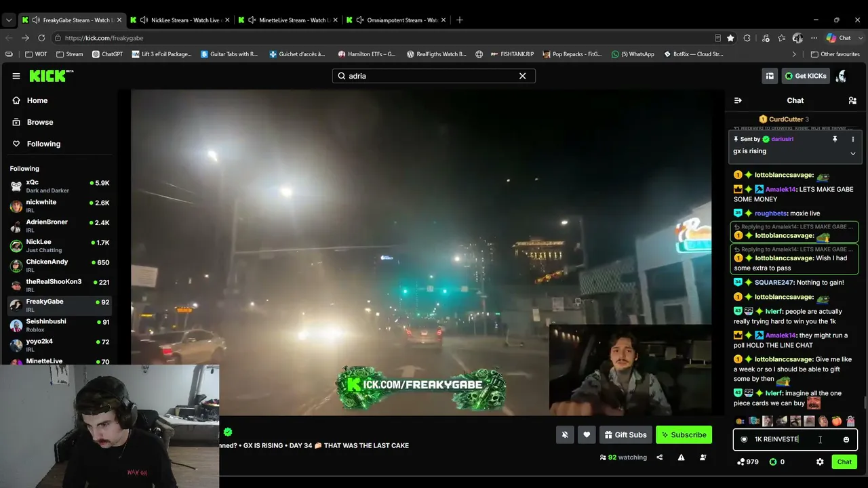Subscribe to FreakyGabe channel
The height and width of the screenshot is (488, 868).
click(x=684, y=435)
